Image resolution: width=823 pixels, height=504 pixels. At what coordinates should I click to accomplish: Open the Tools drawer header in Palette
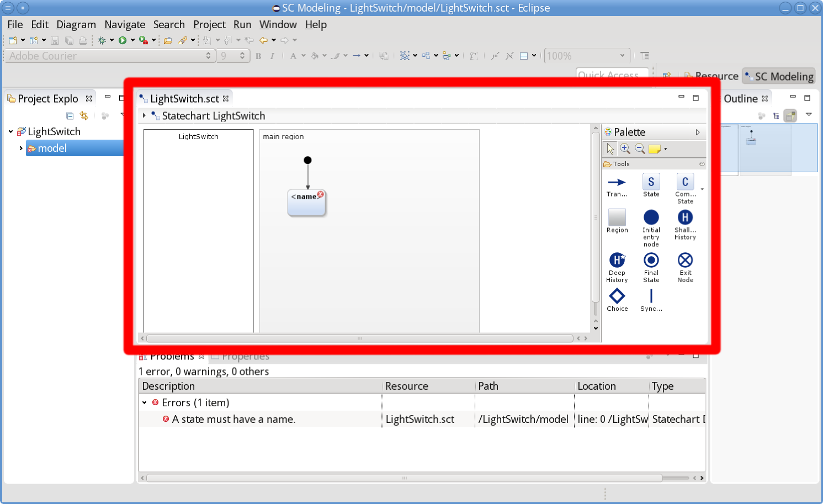pyautogui.click(x=654, y=164)
